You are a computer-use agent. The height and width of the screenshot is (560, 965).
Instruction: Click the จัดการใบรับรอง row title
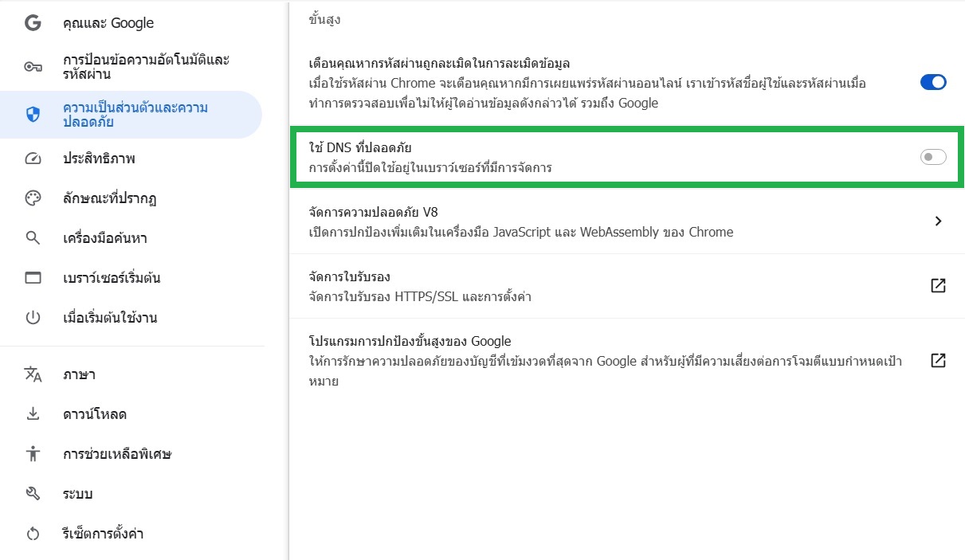coord(349,276)
